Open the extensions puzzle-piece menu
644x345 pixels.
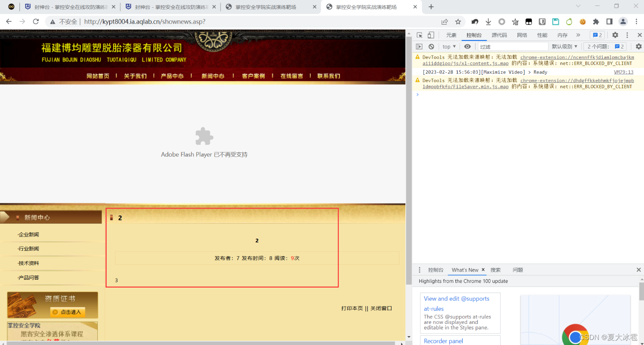(x=596, y=22)
